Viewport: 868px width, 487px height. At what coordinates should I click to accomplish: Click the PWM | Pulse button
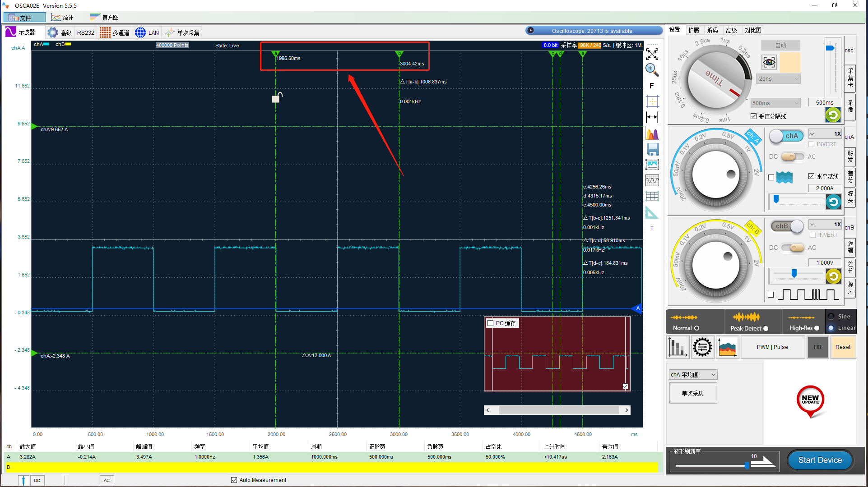pos(772,347)
